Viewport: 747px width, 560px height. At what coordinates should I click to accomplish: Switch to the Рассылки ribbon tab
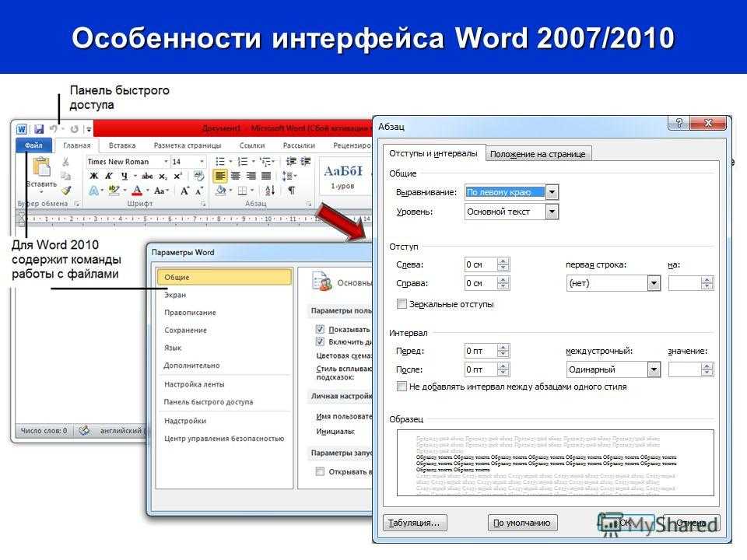(299, 145)
